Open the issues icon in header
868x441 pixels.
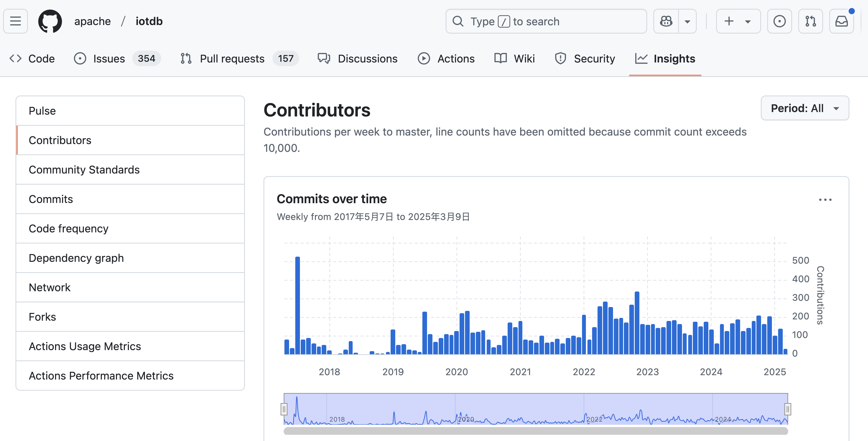[x=779, y=21]
